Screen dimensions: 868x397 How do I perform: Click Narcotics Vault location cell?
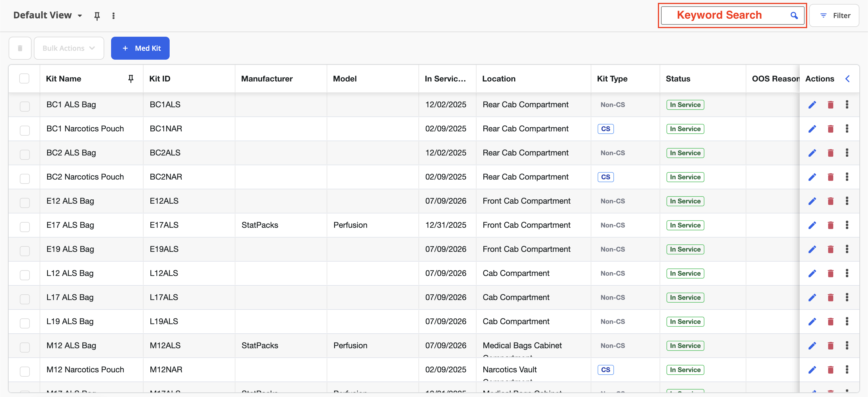[x=509, y=370]
